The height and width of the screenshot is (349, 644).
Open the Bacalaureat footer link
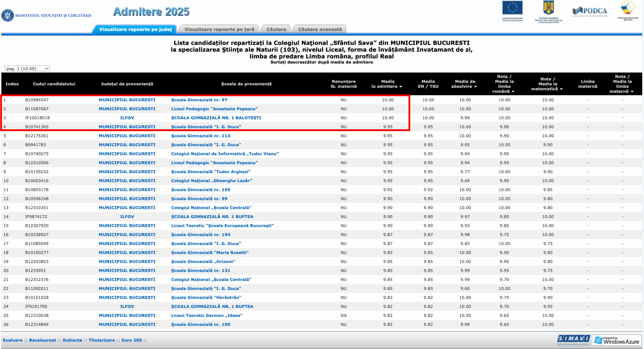point(43,340)
